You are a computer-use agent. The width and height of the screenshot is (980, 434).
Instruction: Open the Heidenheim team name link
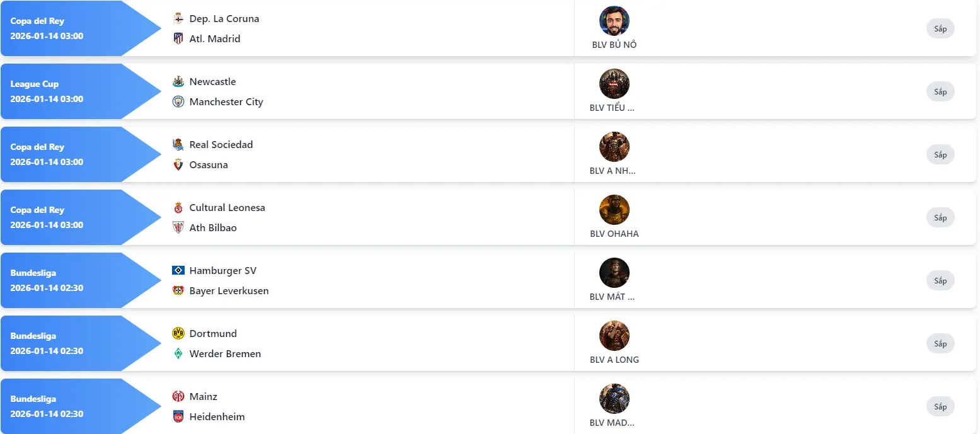click(x=217, y=416)
